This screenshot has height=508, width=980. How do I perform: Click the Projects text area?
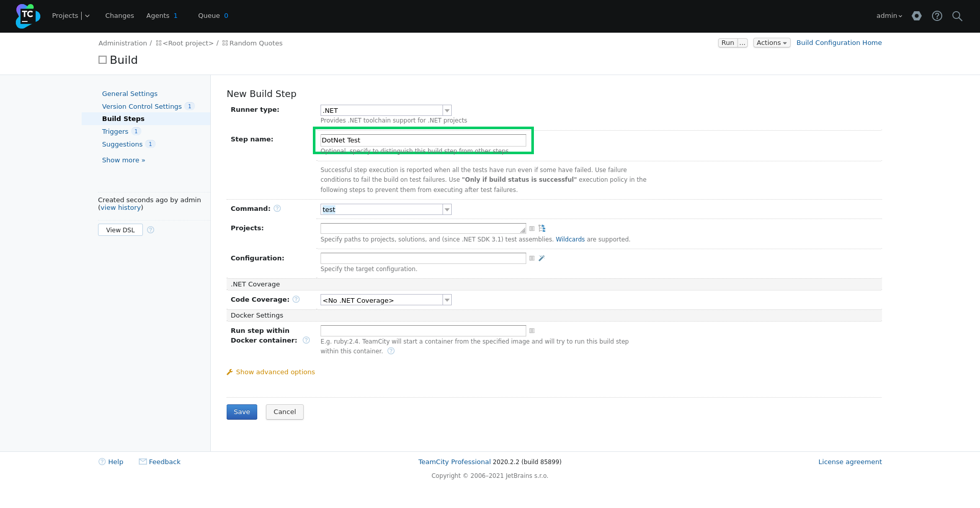[423, 228]
